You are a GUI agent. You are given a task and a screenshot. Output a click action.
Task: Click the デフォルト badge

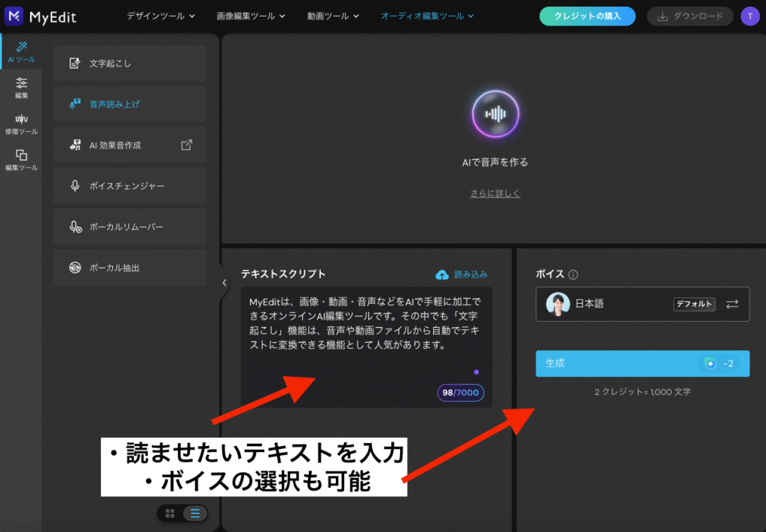pos(694,304)
